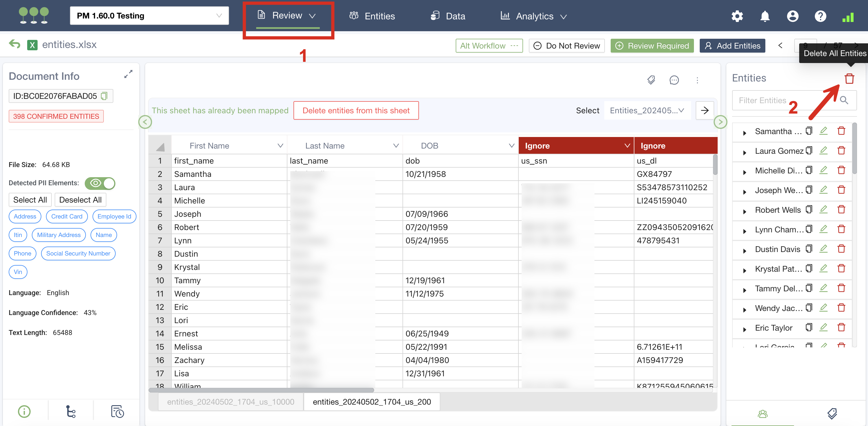The image size is (868, 426).
Task: Toggle Detected PII Elements visibility switch
Action: (100, 183)
